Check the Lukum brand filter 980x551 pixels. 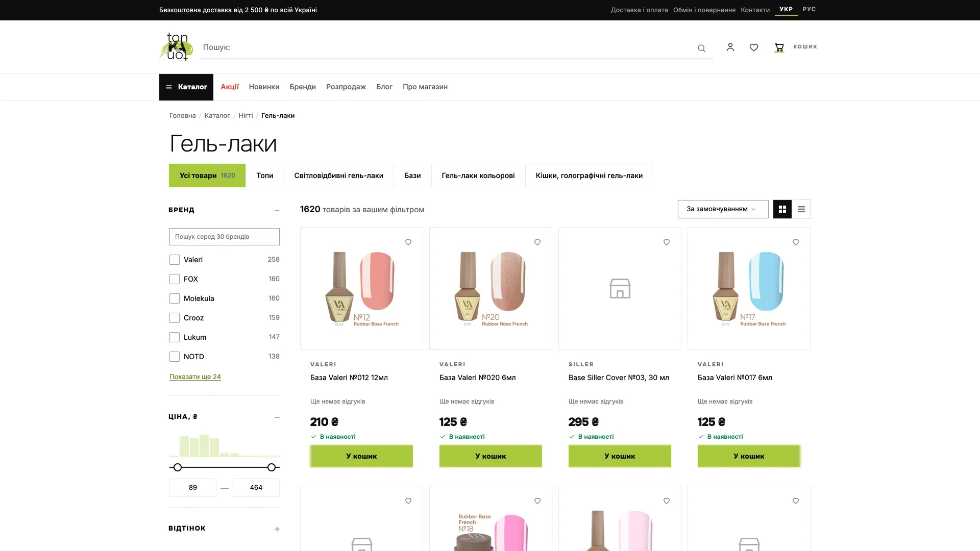(175, 337)
